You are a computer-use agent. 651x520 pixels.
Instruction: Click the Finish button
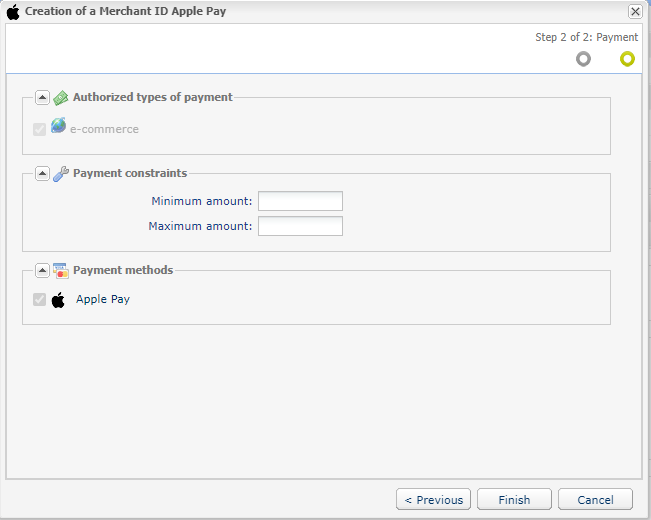click(x=514, y=499)
